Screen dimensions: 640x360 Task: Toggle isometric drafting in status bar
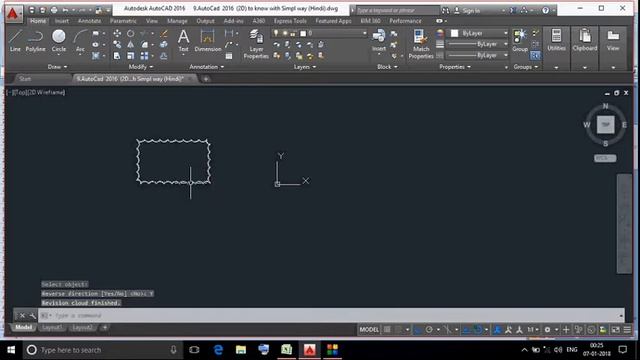[448, 329]
